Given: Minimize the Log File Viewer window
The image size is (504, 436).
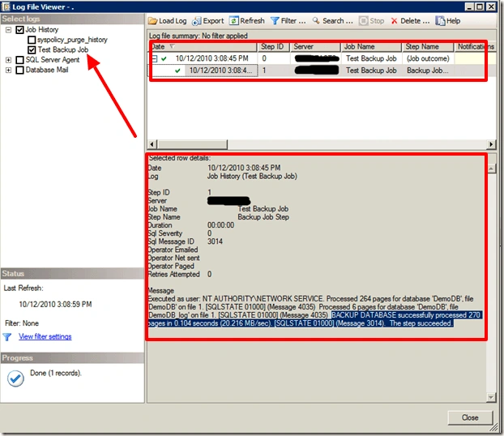Looking at the screenshot, I should (x=469, y=6).
